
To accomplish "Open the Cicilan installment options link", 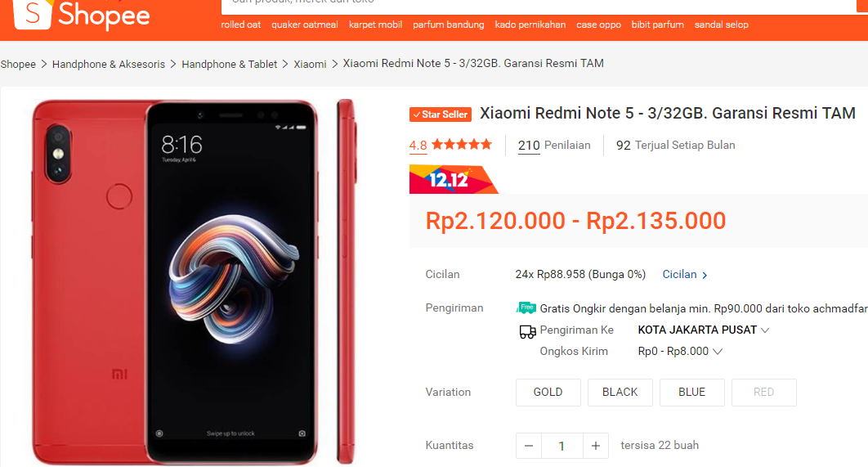I will [x=685, y=274].
